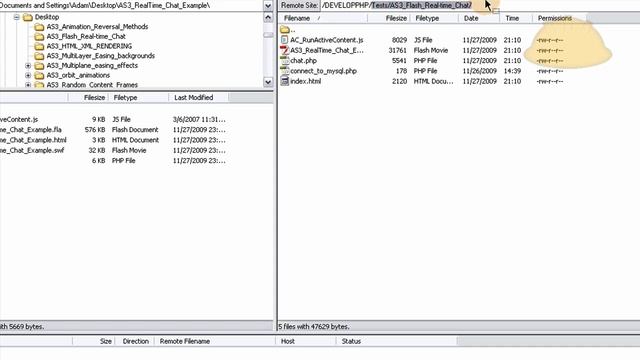Sort remote files by Permissions column
640x360 pixels.
point(560,18)
